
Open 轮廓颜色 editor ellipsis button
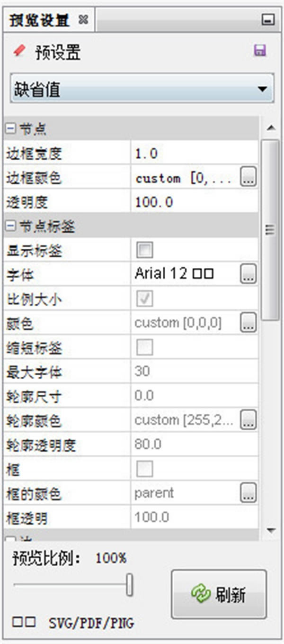pyautogui.click(x=248, y=419)
